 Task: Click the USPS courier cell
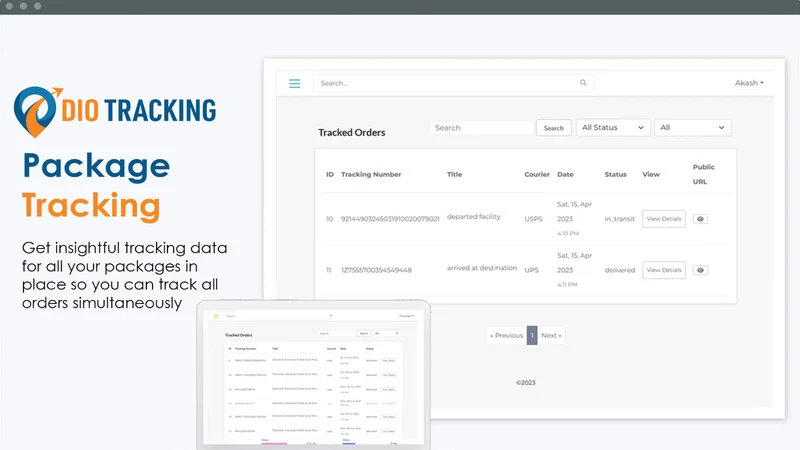tap(534, 219)
